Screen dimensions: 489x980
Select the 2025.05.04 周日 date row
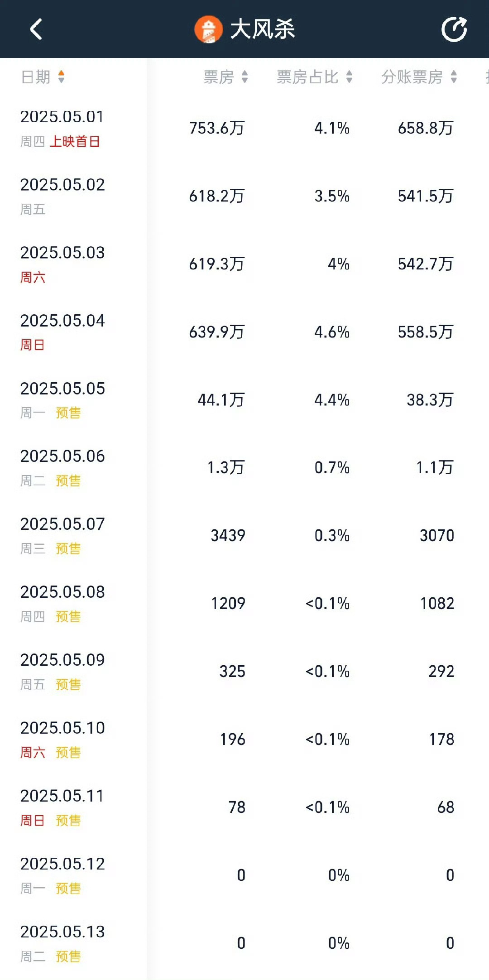click(244, 332)
